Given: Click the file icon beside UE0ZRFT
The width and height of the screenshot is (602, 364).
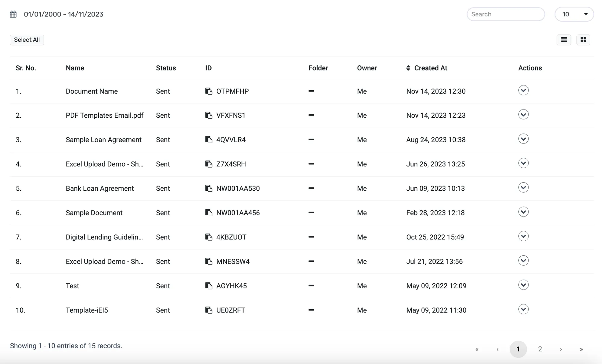Looking at the screenshot, I should click(209, 310).
